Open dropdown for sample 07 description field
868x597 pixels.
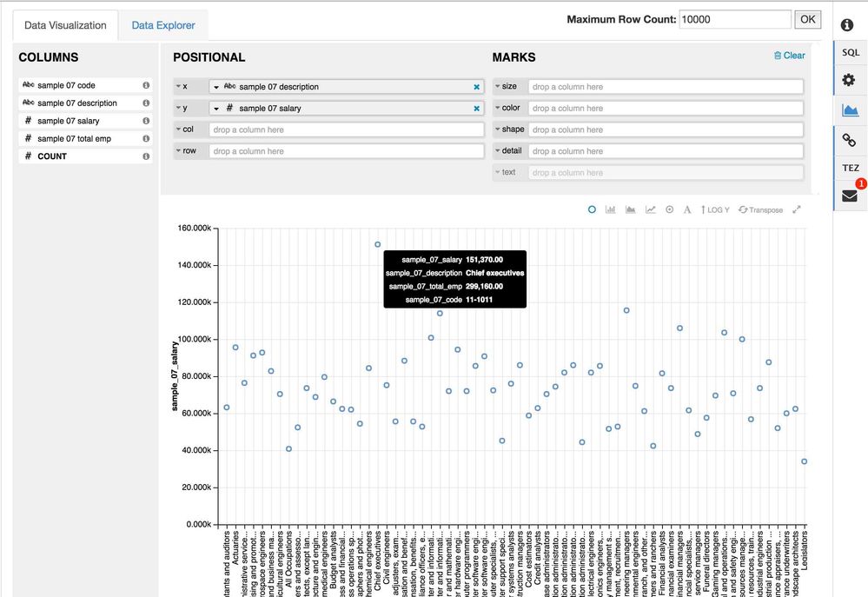tap(216, 87)
